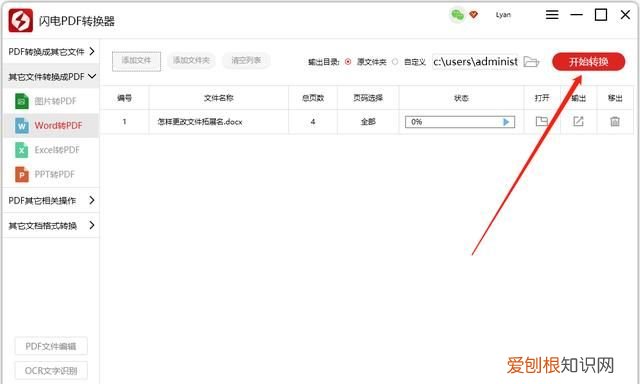Click the user name Lyan
Screen dimensions: 640x384
(x=503, y=15)
